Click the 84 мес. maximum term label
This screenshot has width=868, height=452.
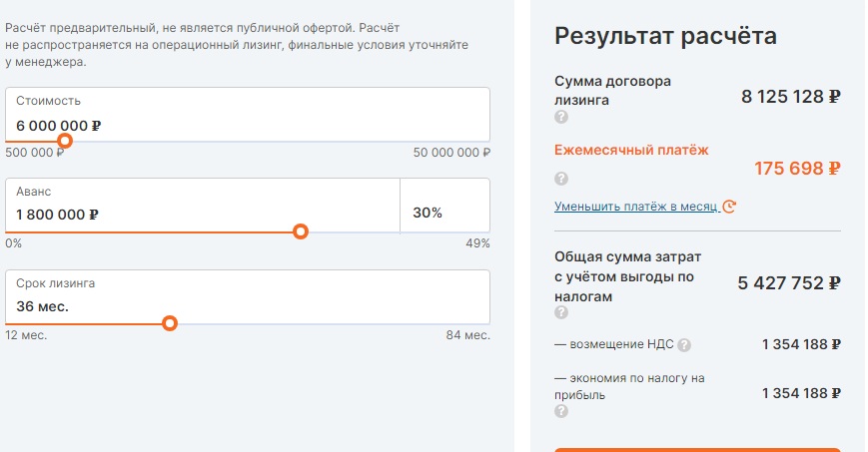tap(468, 335)
